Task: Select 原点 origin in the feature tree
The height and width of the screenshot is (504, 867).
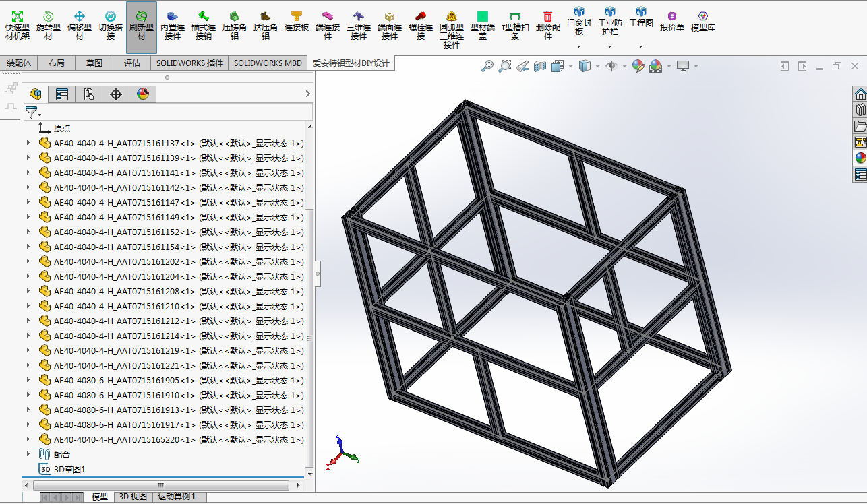Action: click(62, 128)
